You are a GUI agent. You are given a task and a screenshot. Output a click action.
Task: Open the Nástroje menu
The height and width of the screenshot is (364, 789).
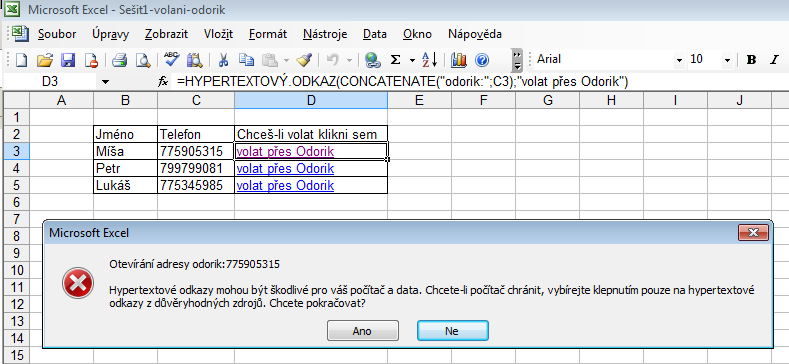[325, 34]
